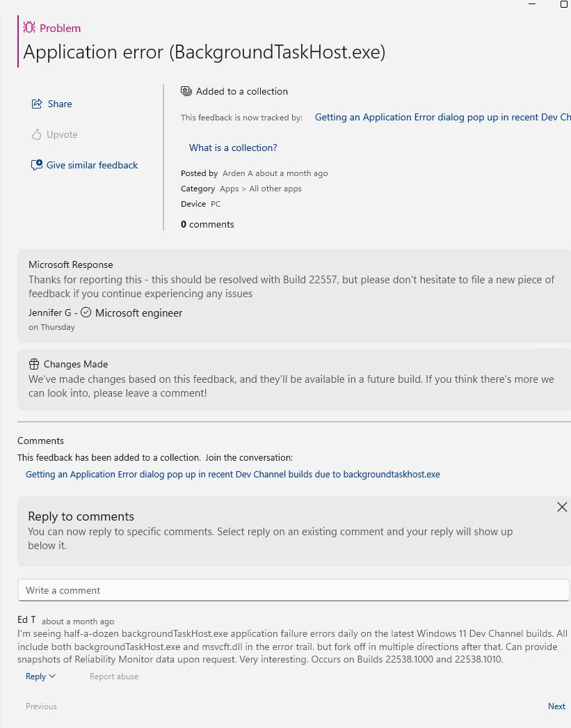Maximize the Feedback Hub window
Viewport: 571px width, 728px height.
point(564,4)
